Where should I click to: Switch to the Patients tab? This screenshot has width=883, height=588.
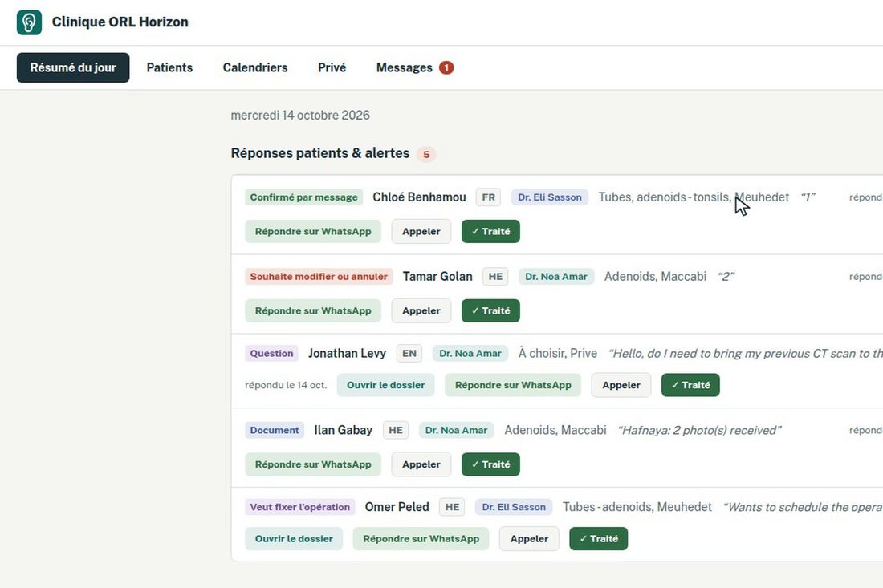pyautogui.click(x=169, y=67)
